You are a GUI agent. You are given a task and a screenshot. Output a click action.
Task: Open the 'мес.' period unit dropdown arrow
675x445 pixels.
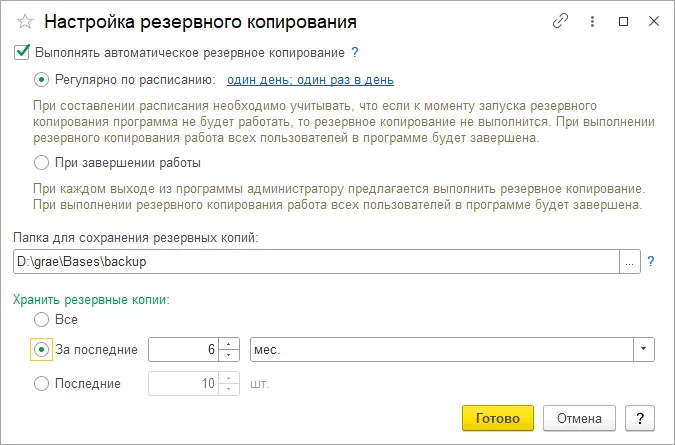coord(644,349)
